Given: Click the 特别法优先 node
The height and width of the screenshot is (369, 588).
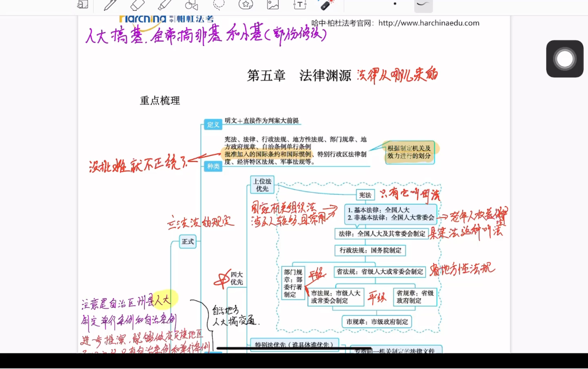Looking at the screenshot, I should [x=294, y=344].
